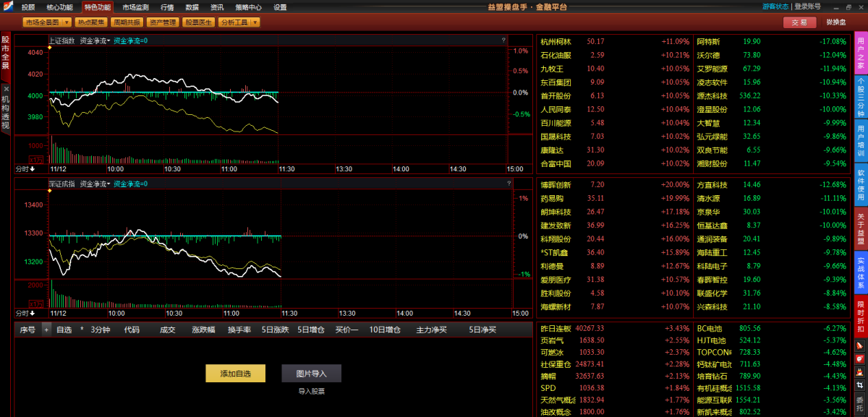The width and height of the screenshot is (868, 417).
Task: Click the 添加自选 button
Action: (x=235, y=374)
